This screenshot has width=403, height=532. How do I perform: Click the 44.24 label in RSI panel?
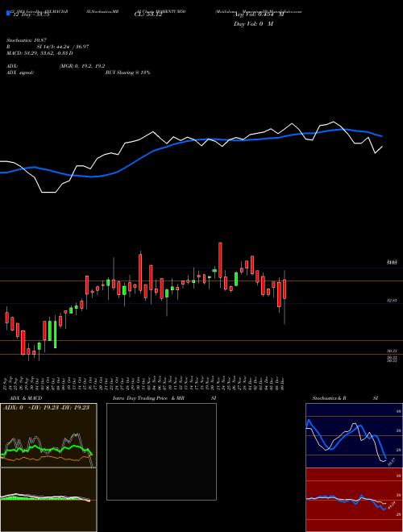click(x=392, y=506)
